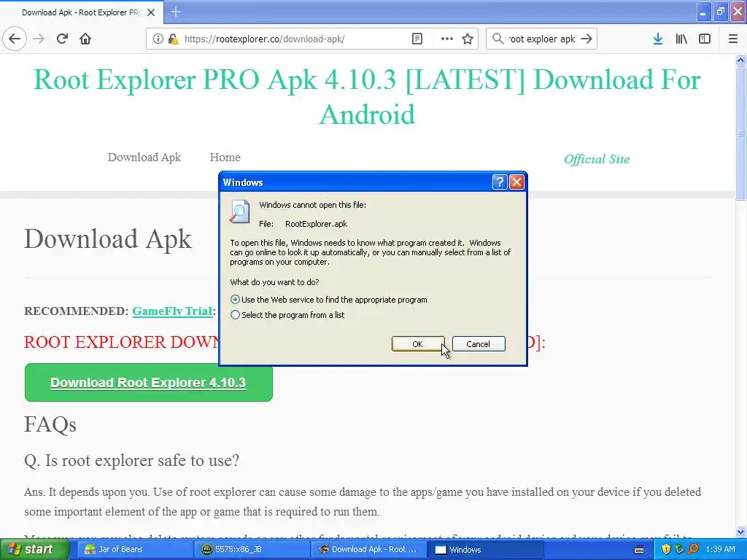Go back with the browser back arrow
The image size is (747, 560).
[15, 39]
